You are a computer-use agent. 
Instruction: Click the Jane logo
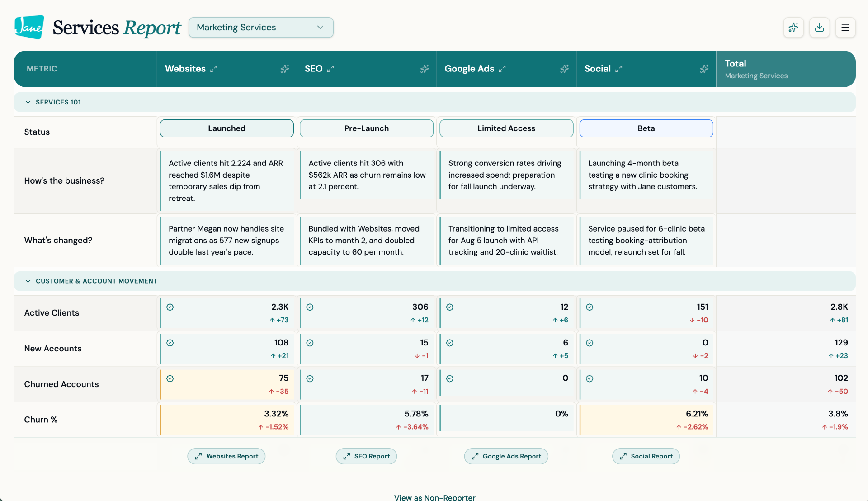(x=29, y=27)
